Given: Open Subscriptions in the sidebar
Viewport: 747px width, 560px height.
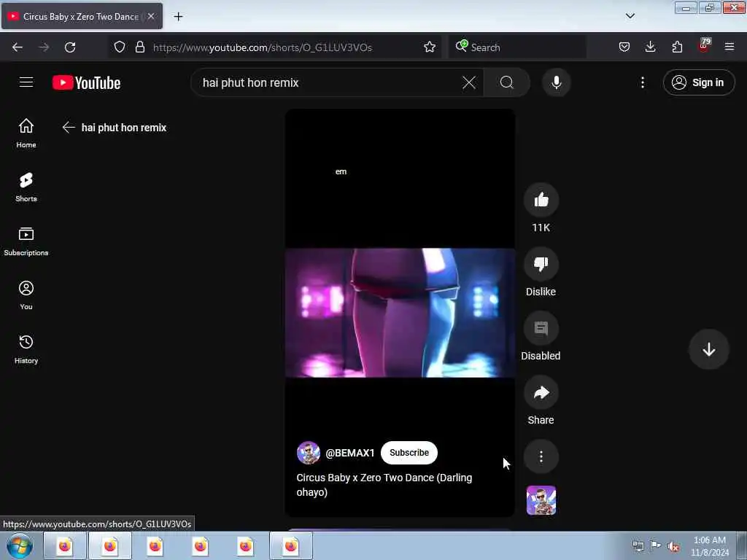Looking at the screenshot, I should point(26,241).
